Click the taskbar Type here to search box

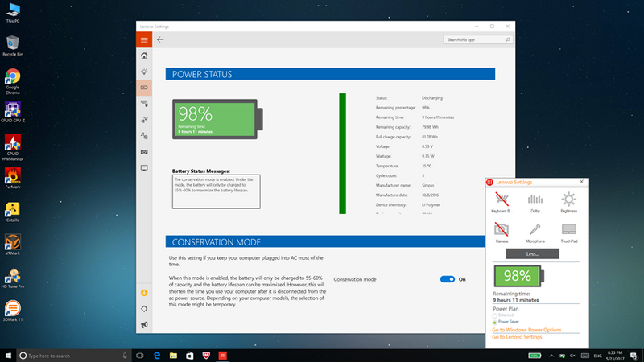[x=74, y=356]
